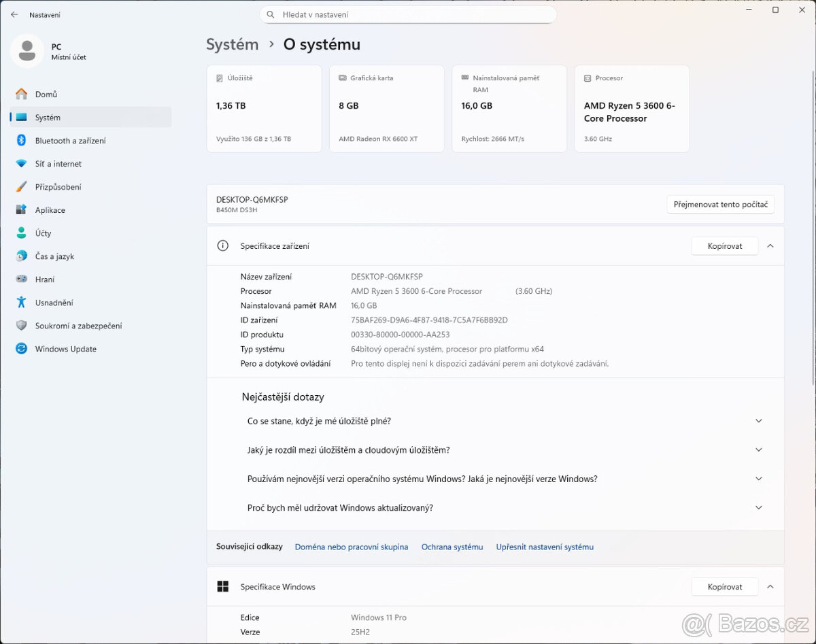Click the Úložiště card icon

(x=218, y=78)
